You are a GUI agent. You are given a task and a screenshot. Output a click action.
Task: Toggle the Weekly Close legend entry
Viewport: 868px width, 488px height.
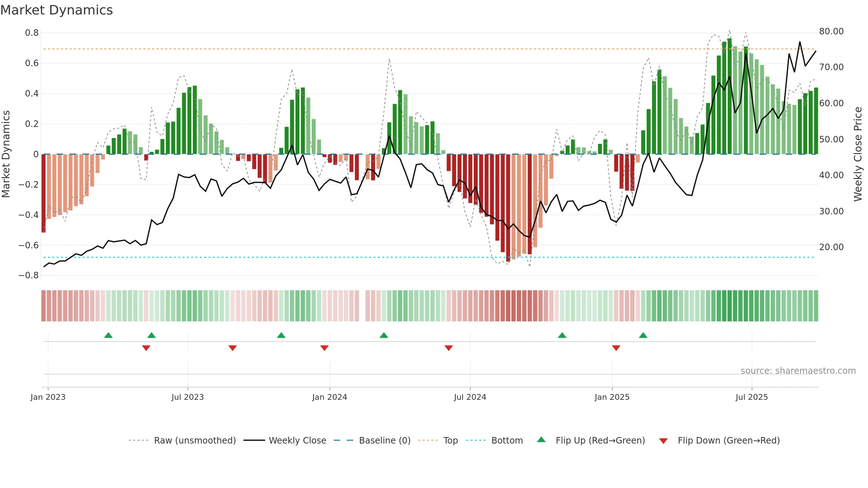[285, 440]
